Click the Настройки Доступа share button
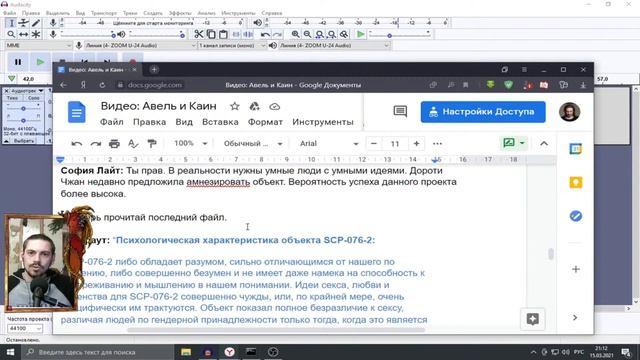Image resolution: width=640 pixels, height=360 pixels. [x=483, y=112]
